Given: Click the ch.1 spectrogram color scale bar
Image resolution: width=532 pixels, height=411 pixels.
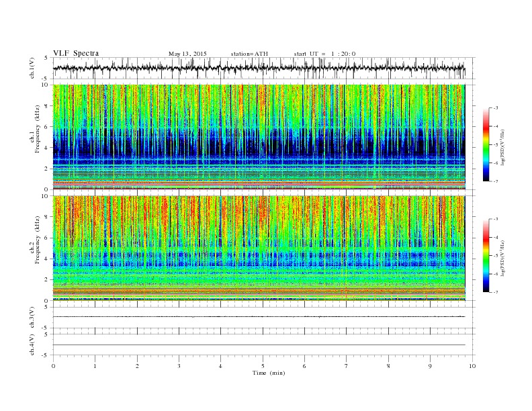Looking at the screenshot, I should coord(486,145).
